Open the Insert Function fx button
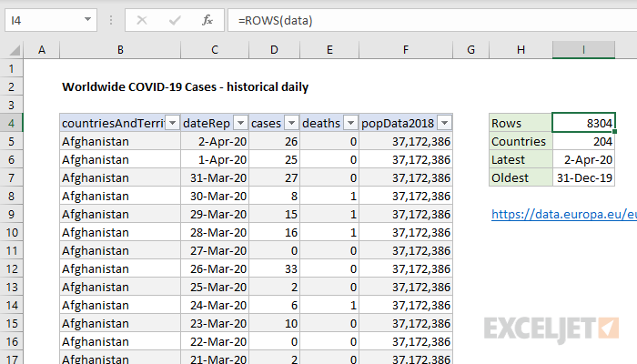Screen dimensions: 637x364 click(207, 20)
